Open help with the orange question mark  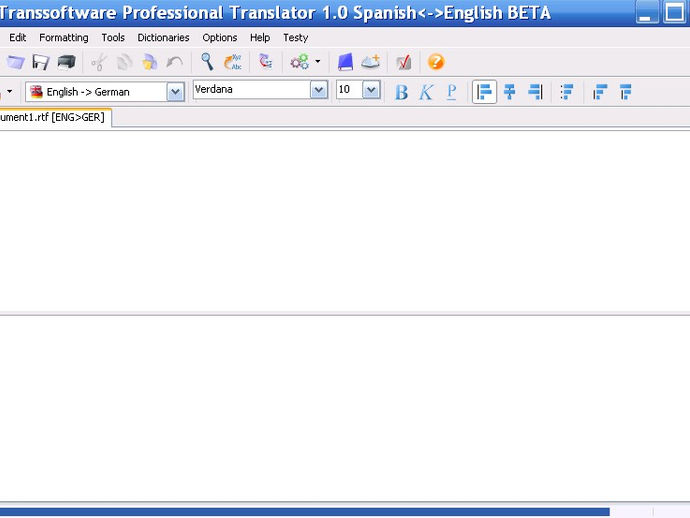click(436, 62)
